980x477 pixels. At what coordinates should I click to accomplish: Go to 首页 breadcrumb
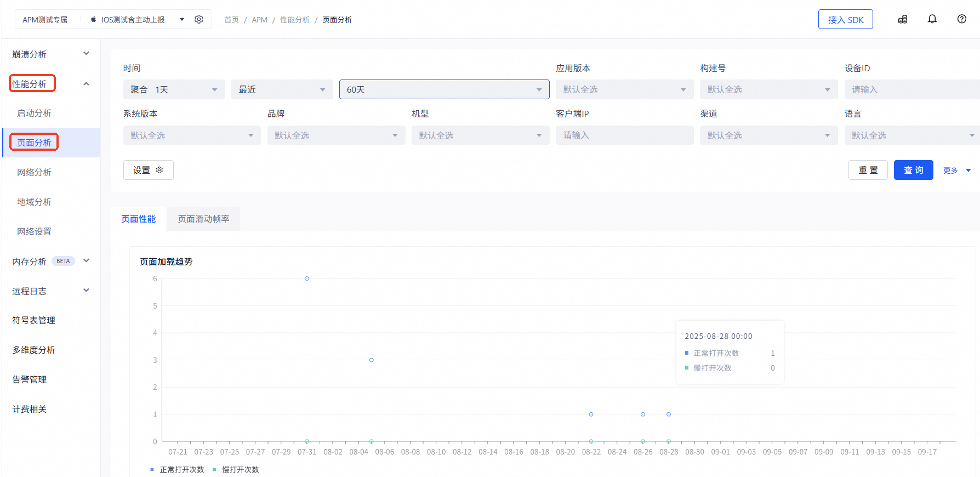(232, 20)
